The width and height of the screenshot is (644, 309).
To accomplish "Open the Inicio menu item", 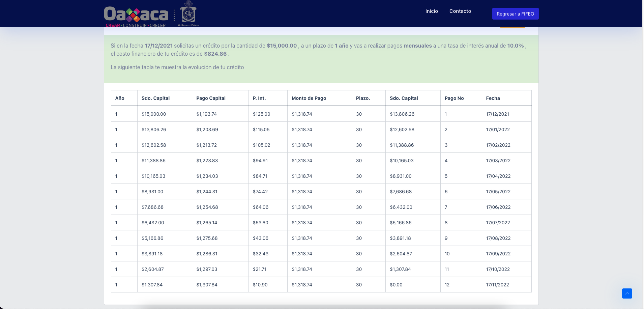I will click(431, 11).
